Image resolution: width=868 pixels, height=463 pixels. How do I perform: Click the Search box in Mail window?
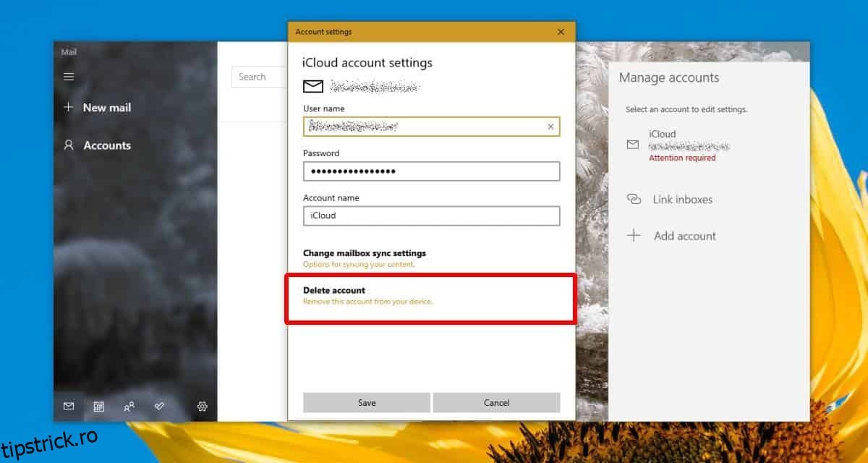click(x=260, y=77)
